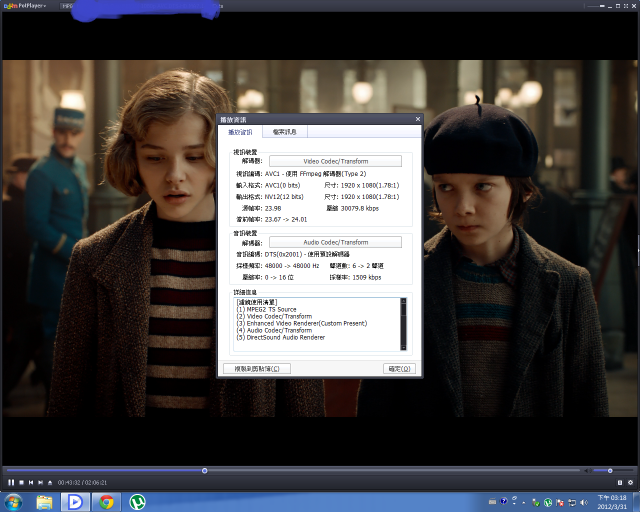Click the tray flag action center icon
Viewport: 640px width, 512px height.
tap(560, 503)
